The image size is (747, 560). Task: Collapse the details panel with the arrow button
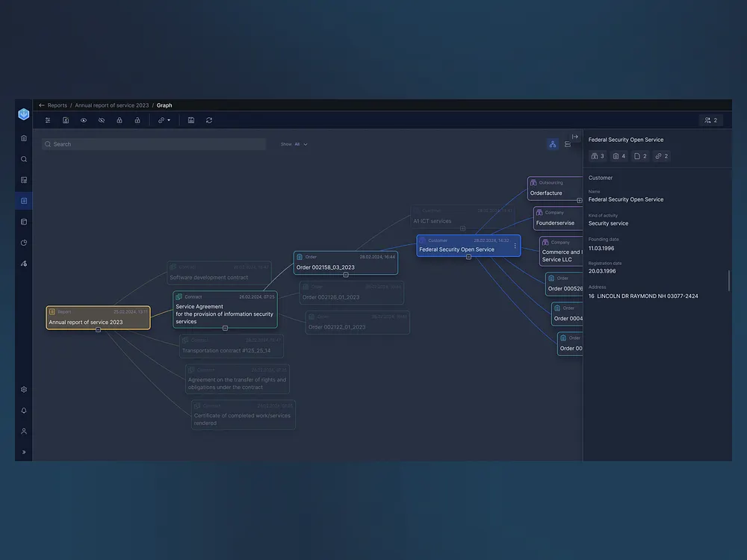[x=574, y=137]
